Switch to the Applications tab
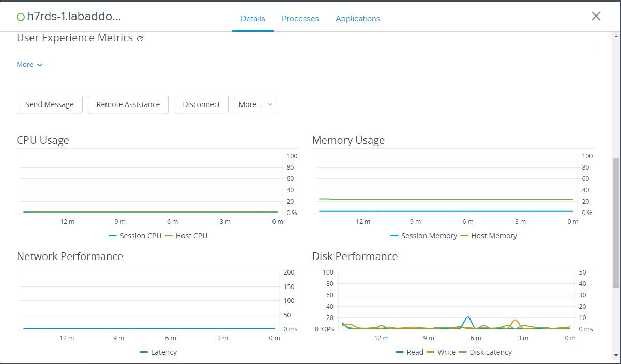Screen dimensions: 621x364 [x=357, y=19]
